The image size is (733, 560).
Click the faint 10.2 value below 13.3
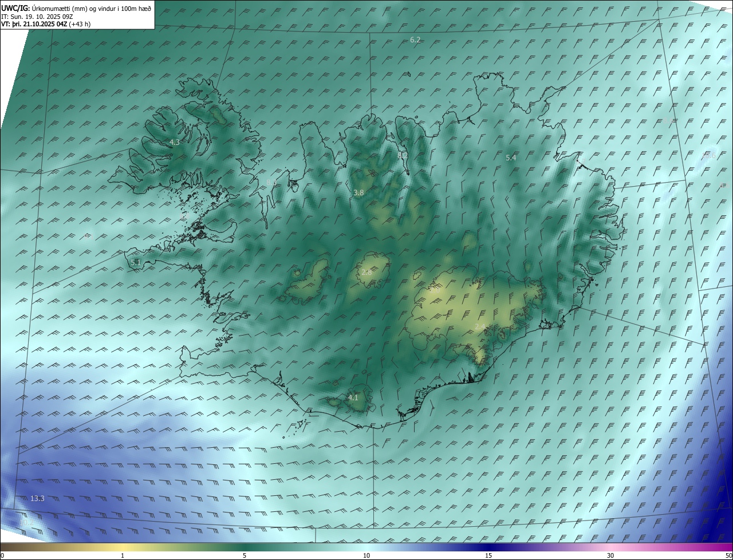27,522
